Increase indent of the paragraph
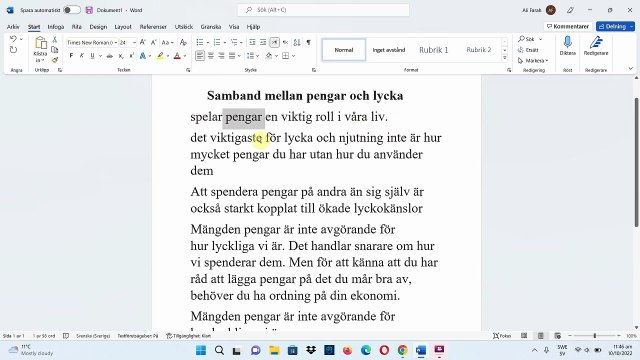The height and width of the screenshot is (360, 640). [263, 42]
